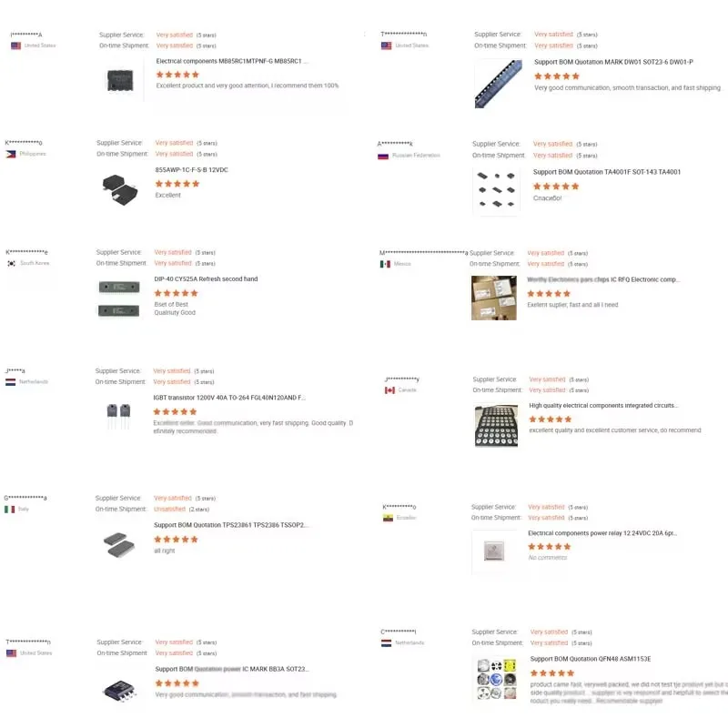Click the Unsatisfied on-time shipment rating
Viewport: 728px width, 728px height.
170,509
